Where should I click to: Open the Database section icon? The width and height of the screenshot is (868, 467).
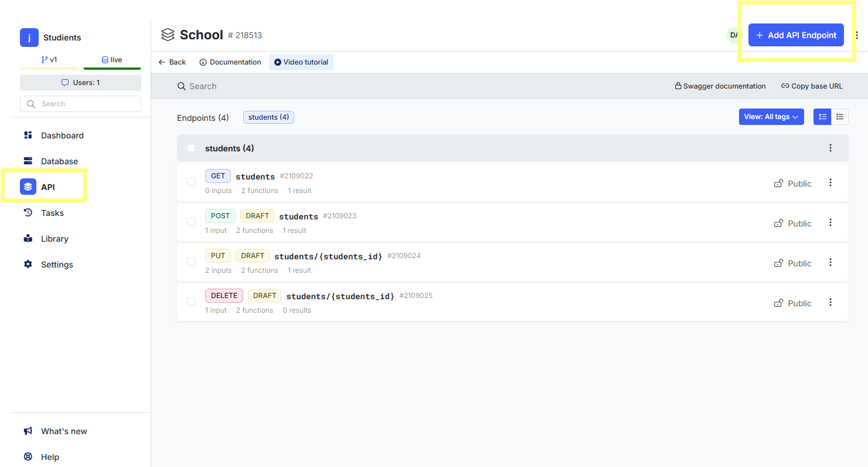[28, 161]
